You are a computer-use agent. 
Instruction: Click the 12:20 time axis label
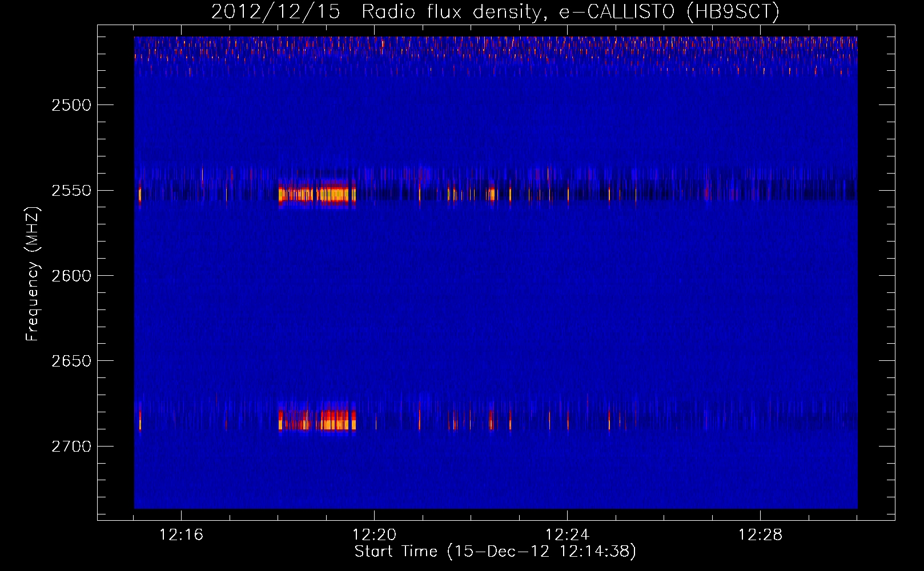coord(374,535)
